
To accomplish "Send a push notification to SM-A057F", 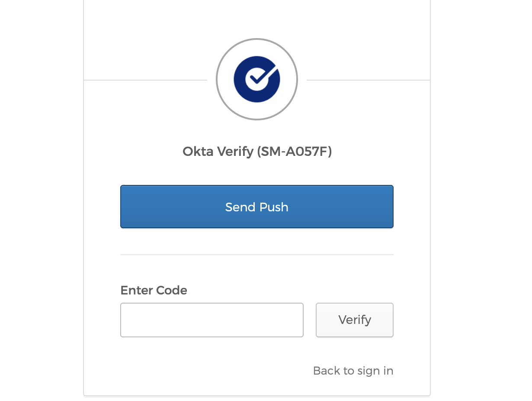I will tap(257, 207).
